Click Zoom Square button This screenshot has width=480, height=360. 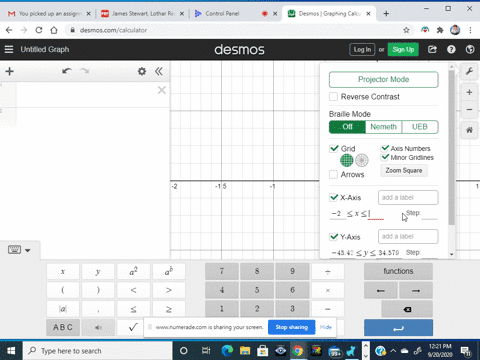[404, 170]
